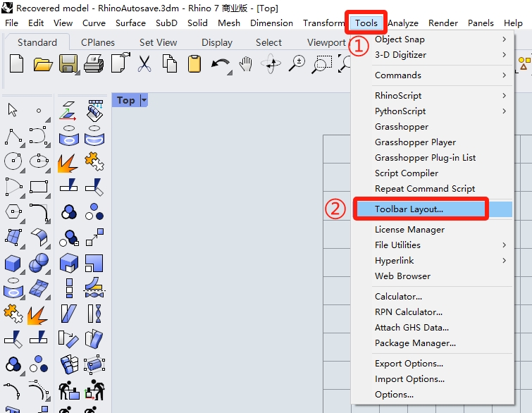Click the Copy icon in toolbar
The height and width of the screenshot is (413, 532).
tap(170, 64)
